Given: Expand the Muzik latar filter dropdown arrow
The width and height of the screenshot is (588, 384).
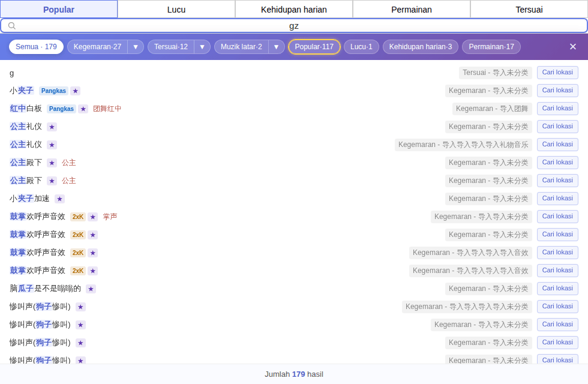Looking at the screenshot, I should 277,47.
